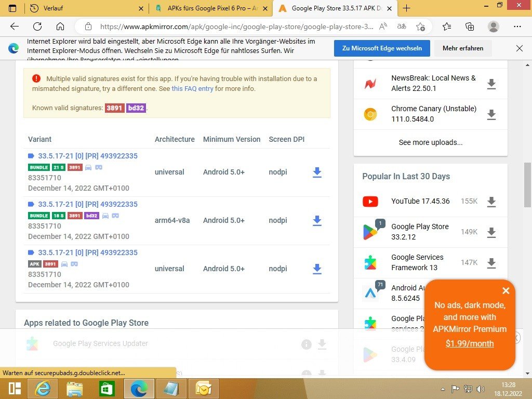Viewport: 532px width, 399px height.
Task: Open the 'this FAQ entry' link
Action: (192, 88)
